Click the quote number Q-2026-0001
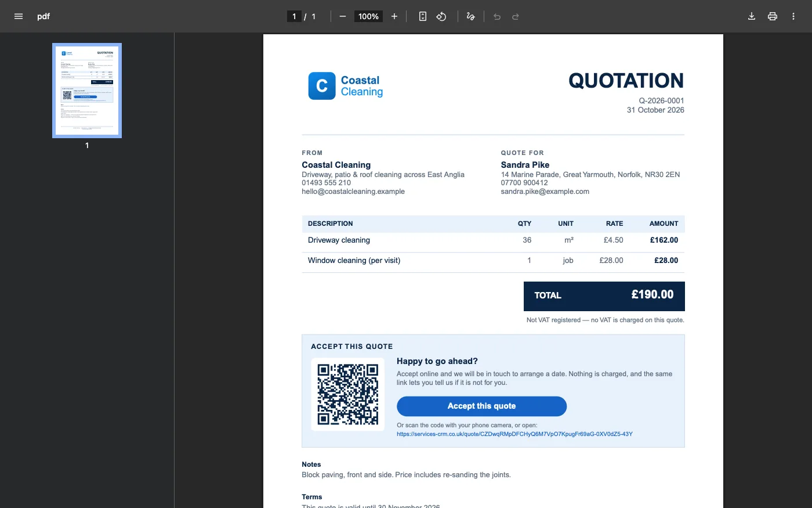 (661, 100)
